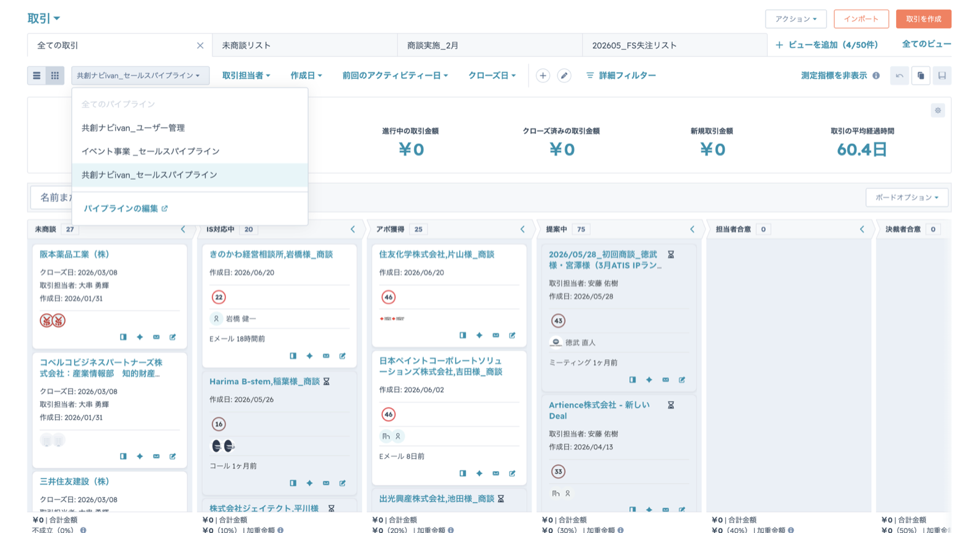Click 測定指標を非表示 link

click(834, 76)
